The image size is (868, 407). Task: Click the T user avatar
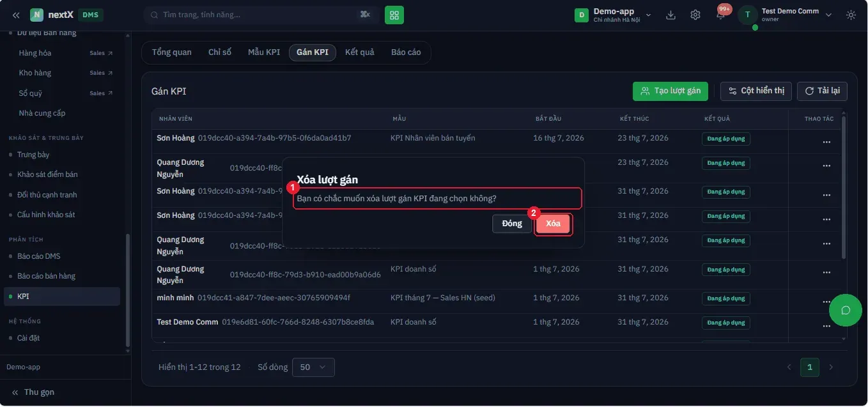748,15
